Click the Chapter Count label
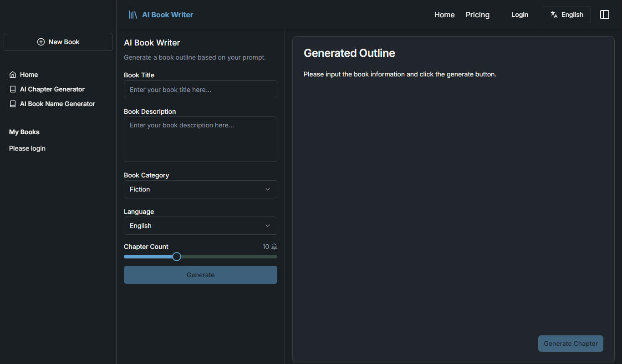 pyautogui.click(x=146, y=247)
